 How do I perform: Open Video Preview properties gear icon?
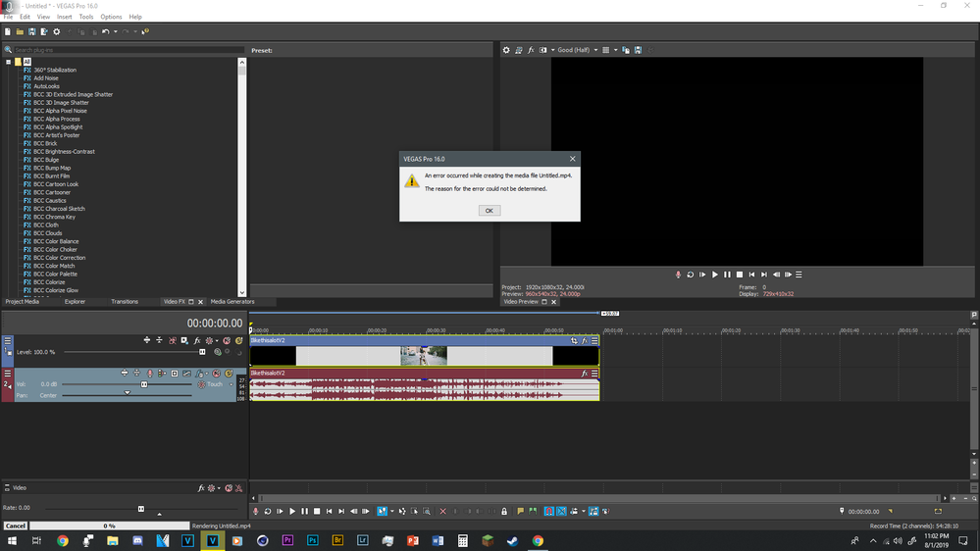pos(506,50)
